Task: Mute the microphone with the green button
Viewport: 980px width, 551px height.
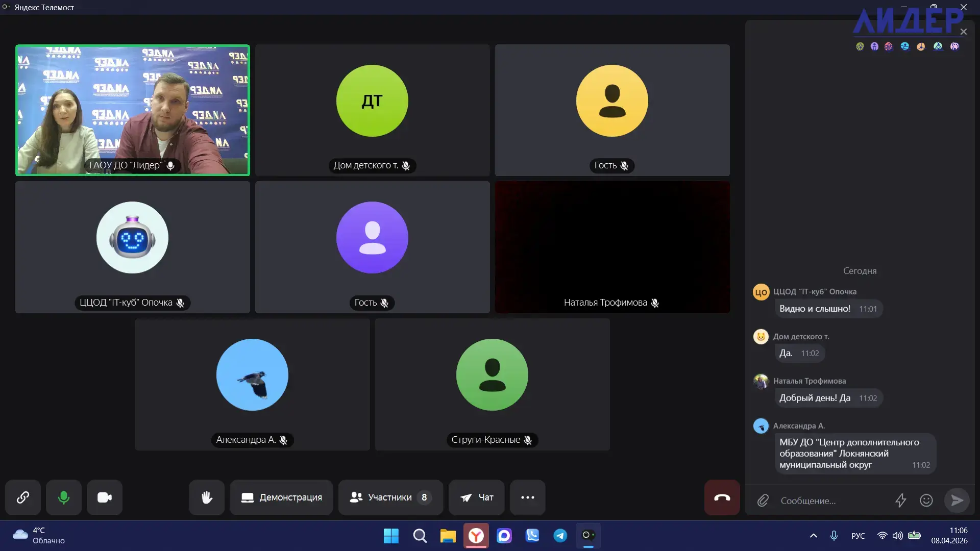Action: [x=64, y=497]
